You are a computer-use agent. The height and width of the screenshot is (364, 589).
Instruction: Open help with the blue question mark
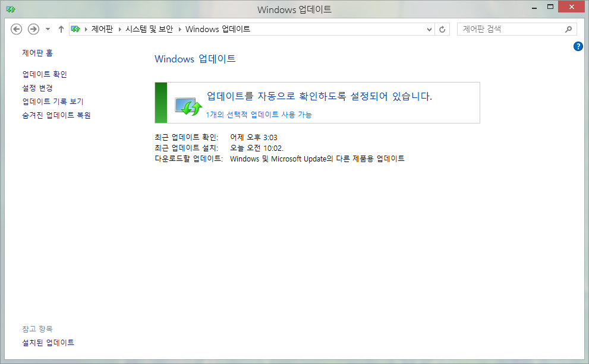(x=578, y=46)
